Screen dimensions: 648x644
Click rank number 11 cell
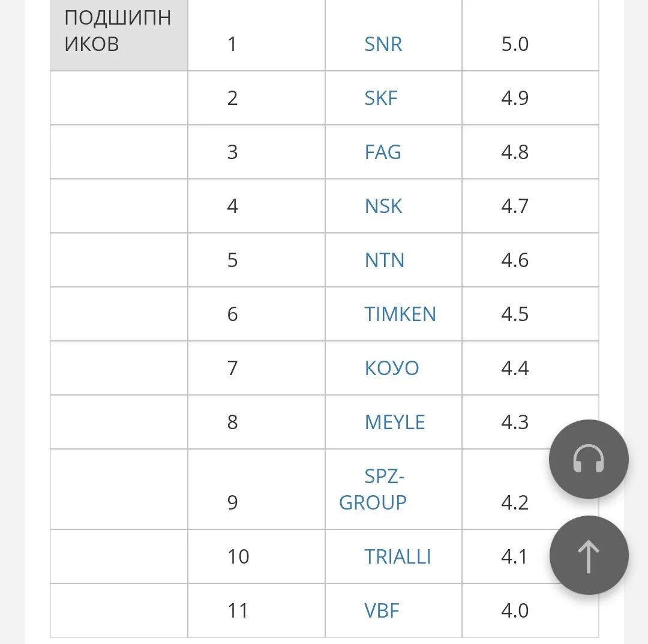257,610
